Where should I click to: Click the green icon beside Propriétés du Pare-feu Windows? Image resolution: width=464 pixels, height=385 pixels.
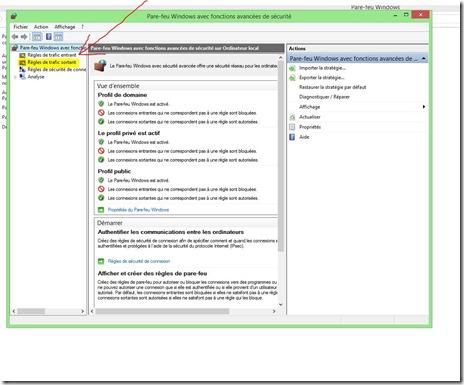[x=101, y=210]
